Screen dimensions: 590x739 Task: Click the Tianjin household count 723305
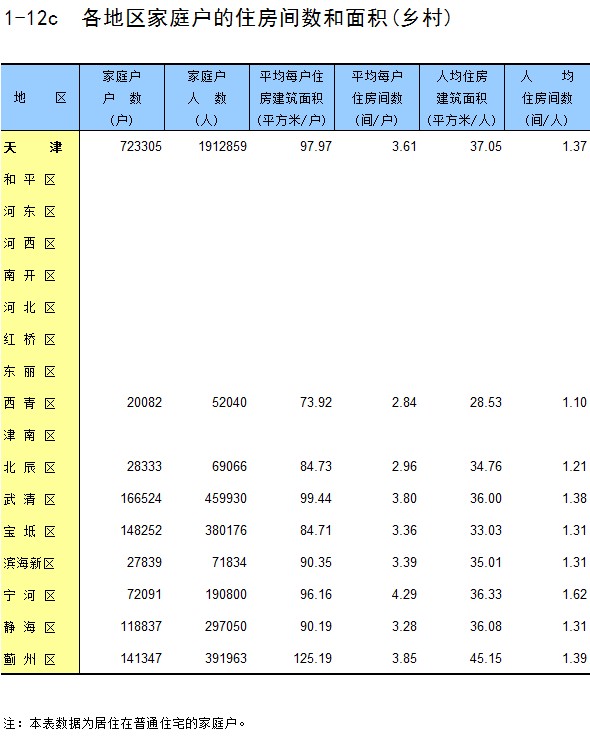141,147
